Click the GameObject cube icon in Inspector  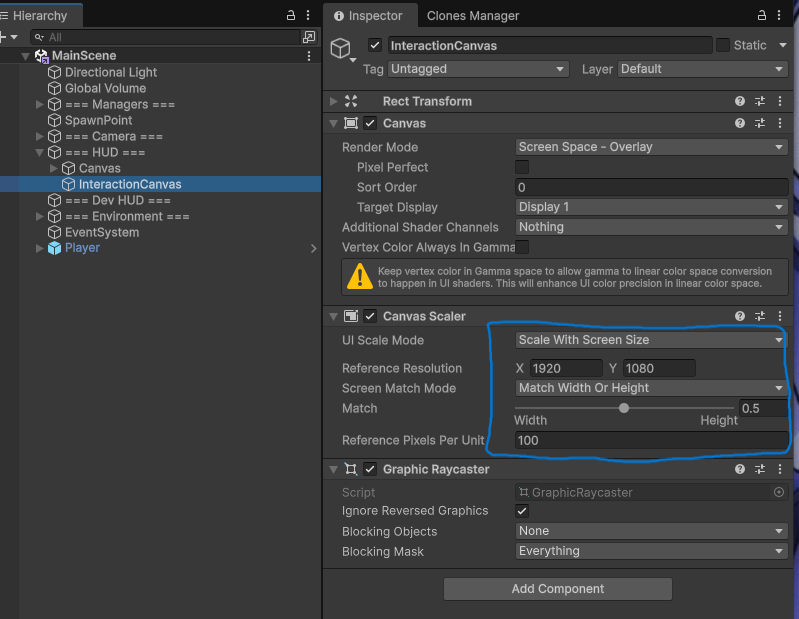tap(342, 48)
